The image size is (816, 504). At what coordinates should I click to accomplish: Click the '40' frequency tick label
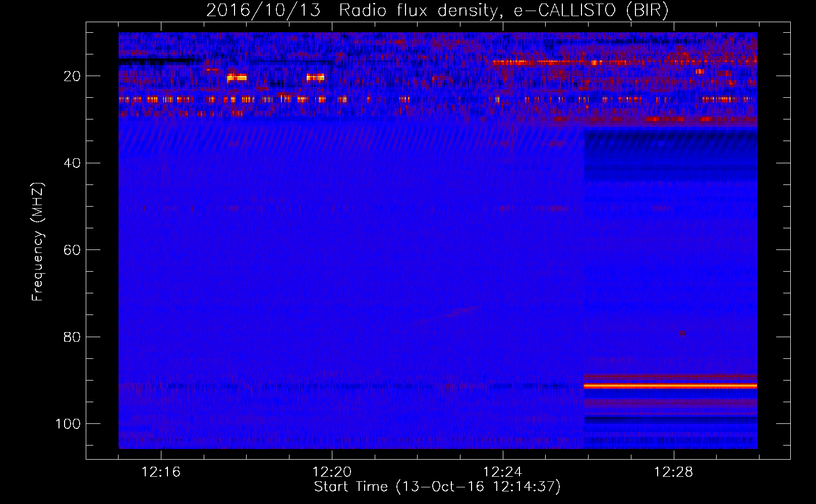72,163
